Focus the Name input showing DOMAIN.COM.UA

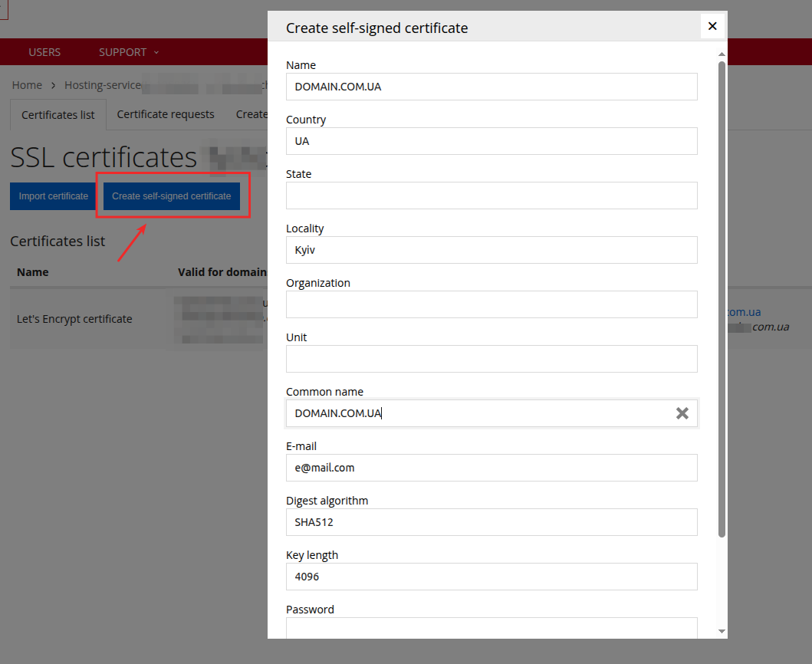click(491, 87)
